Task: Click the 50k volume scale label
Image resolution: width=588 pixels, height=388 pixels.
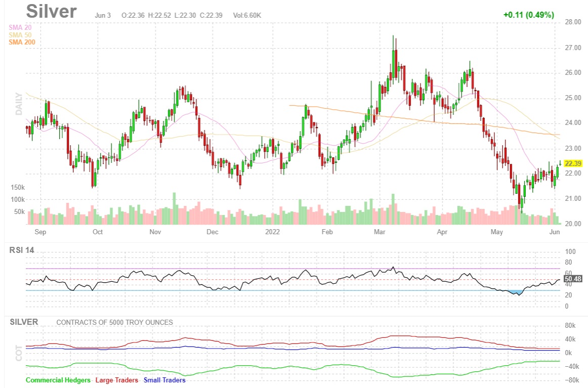Action: point(20,212)
